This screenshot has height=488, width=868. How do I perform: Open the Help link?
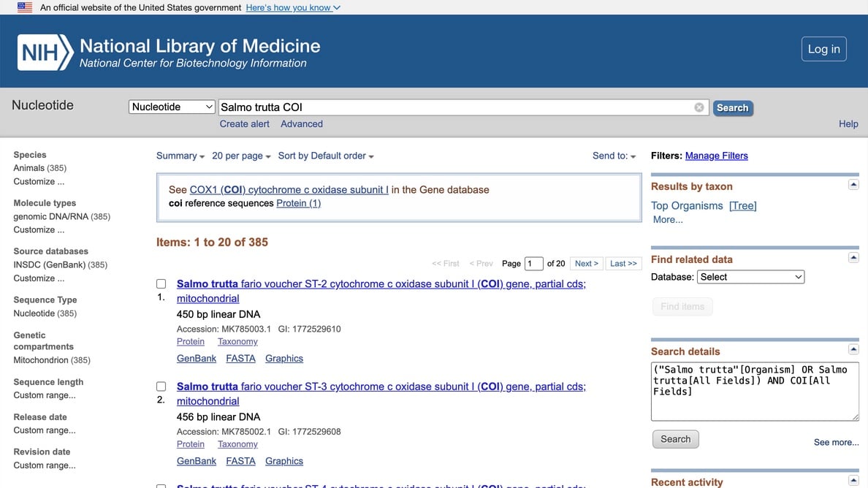coord(848,124)
